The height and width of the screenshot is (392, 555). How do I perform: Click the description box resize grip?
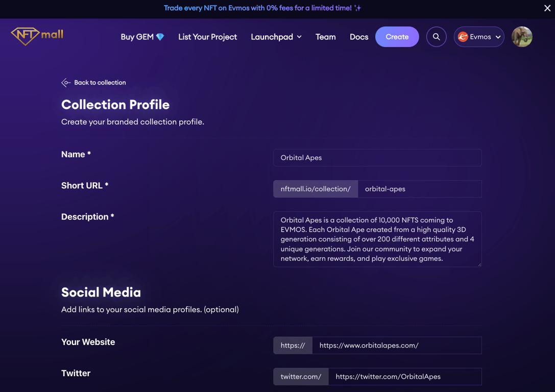tap(479, 264)
